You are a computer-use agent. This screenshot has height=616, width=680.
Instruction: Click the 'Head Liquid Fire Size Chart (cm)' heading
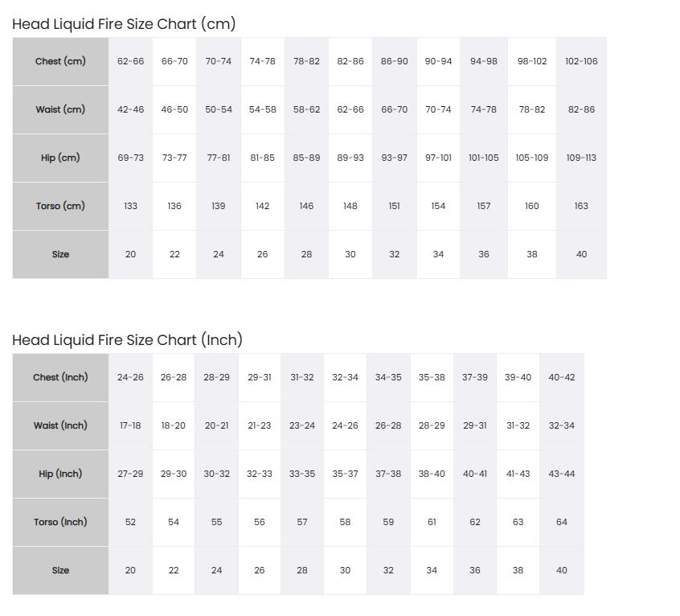124,24
